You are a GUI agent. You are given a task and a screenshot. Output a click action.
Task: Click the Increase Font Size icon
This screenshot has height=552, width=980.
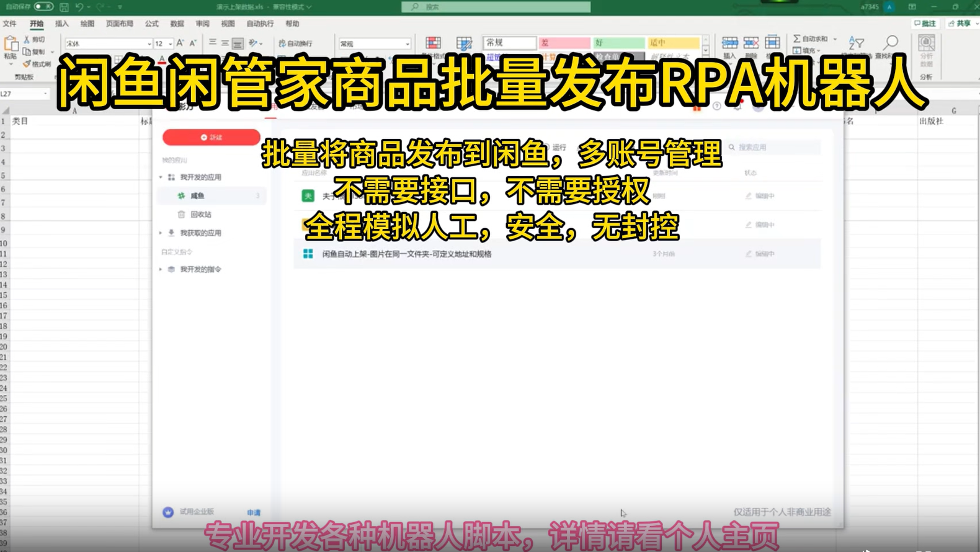pos(180,43)
